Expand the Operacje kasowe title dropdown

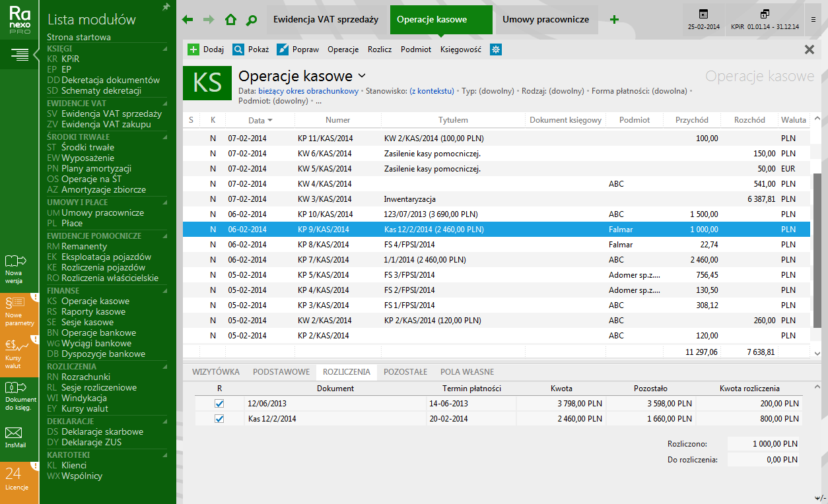click(x=361, y=76)
